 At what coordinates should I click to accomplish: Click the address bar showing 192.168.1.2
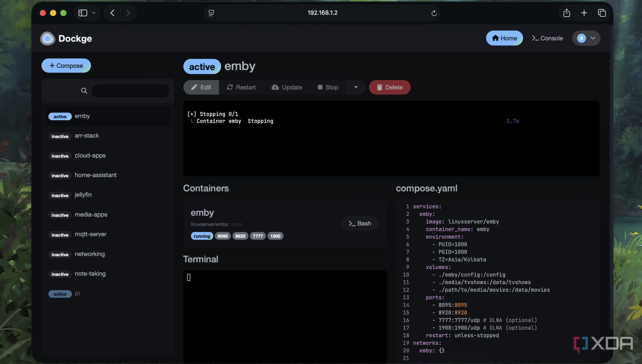point(322,13)
